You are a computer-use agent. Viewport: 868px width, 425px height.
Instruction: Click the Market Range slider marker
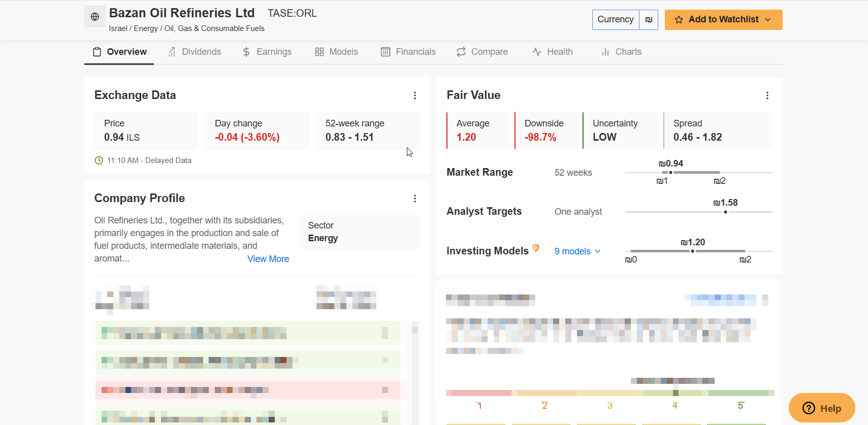tap(670, 173)
